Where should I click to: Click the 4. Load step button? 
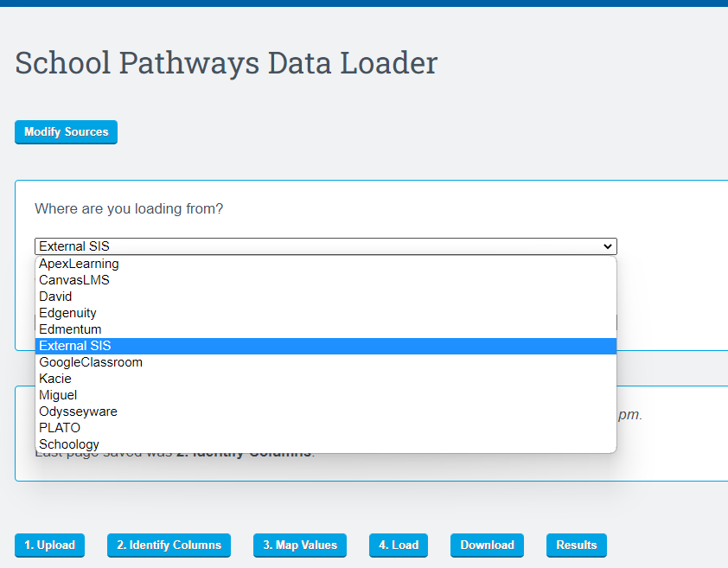tap(399, 546)
